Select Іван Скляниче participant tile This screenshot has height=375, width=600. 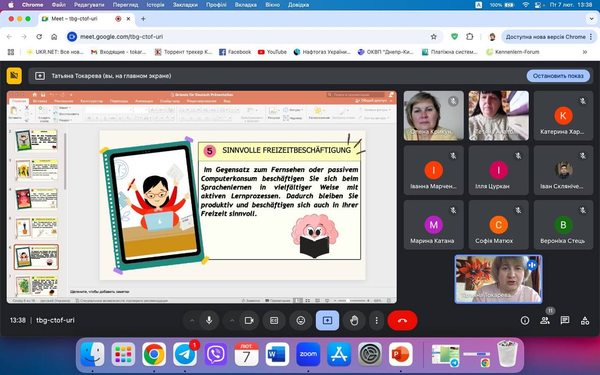(x=563, y=170)
